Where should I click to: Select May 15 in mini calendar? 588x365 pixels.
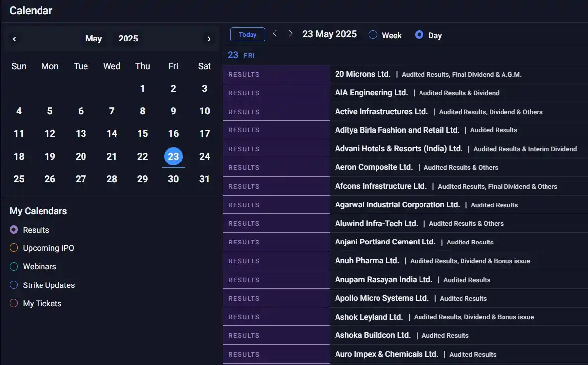pos(142,134)
